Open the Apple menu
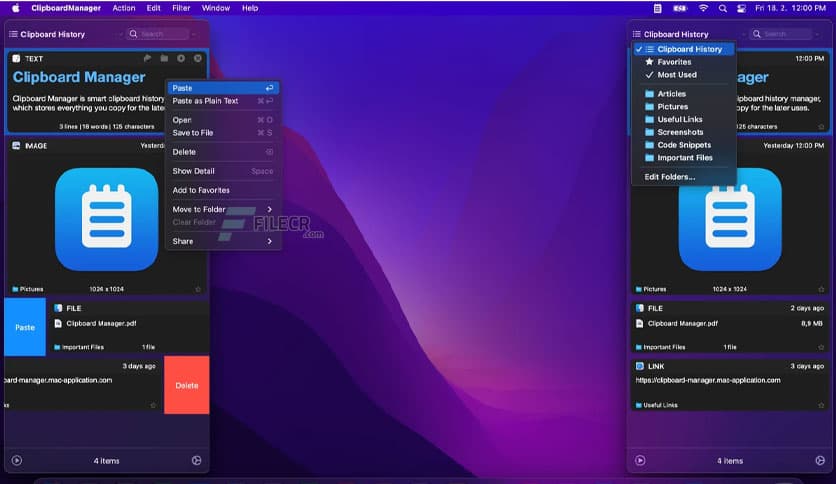The width and height of the screenshot is (836, 484). 16,8
